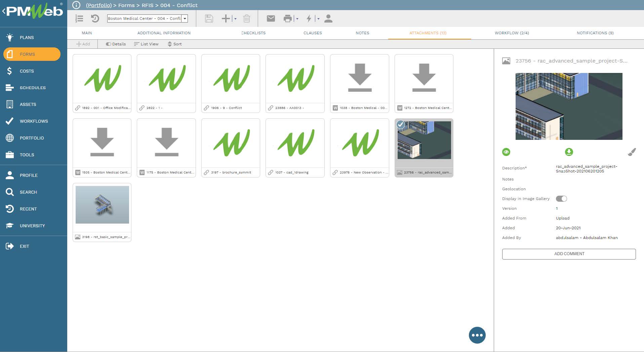Switch to the Checklists tab

tap(253, 33)
